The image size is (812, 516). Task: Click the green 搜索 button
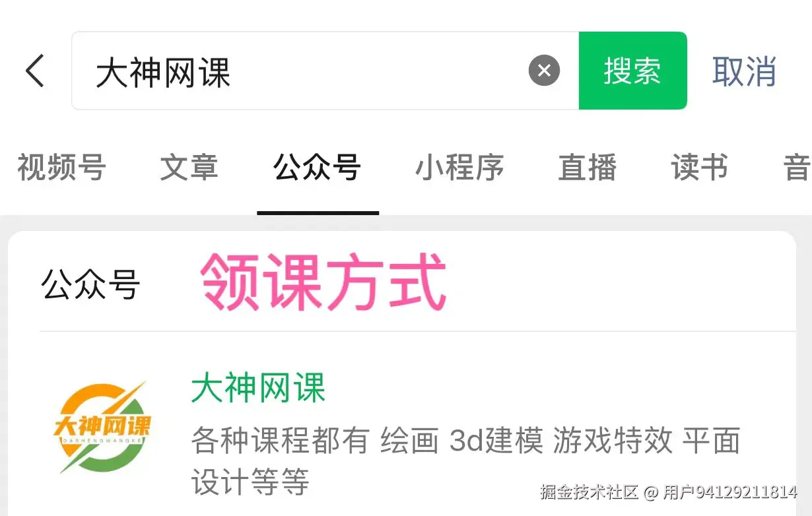coord(632,71)
